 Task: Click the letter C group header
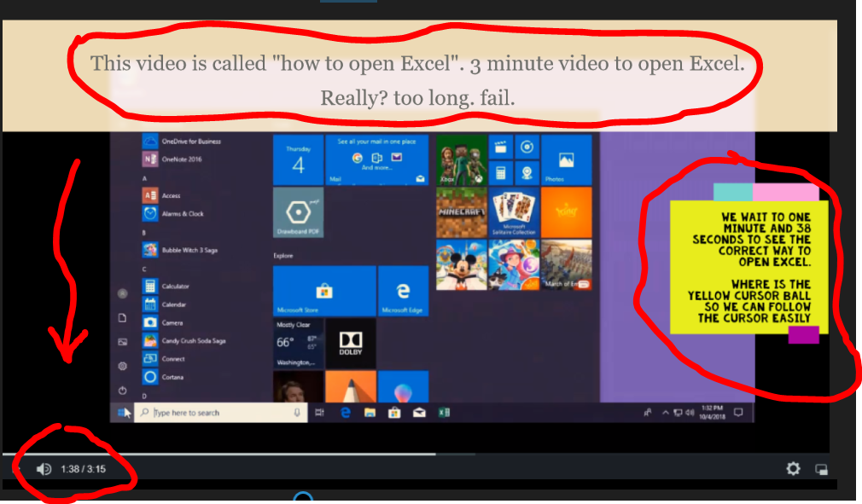pyautogui.click(x=144, y=269)
